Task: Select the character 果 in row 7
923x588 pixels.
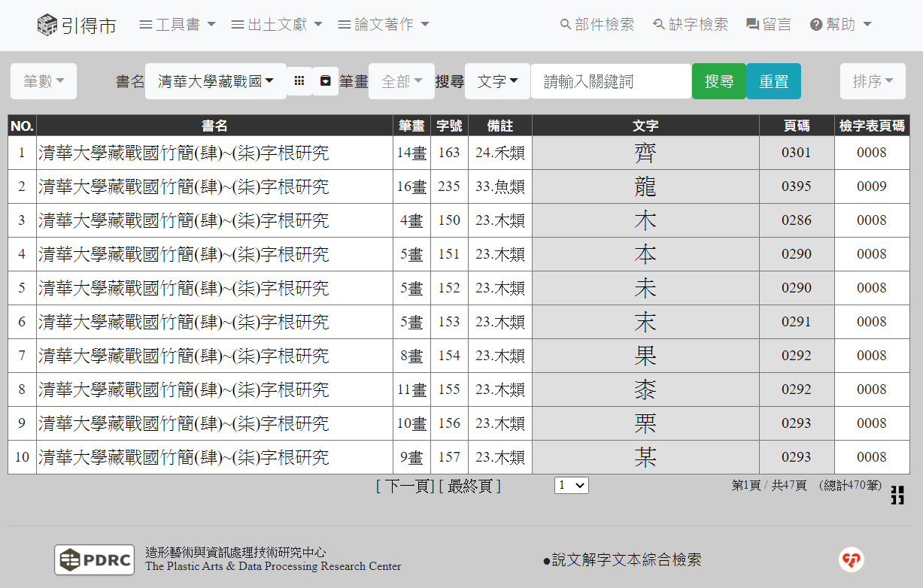Action: [645, 356]
